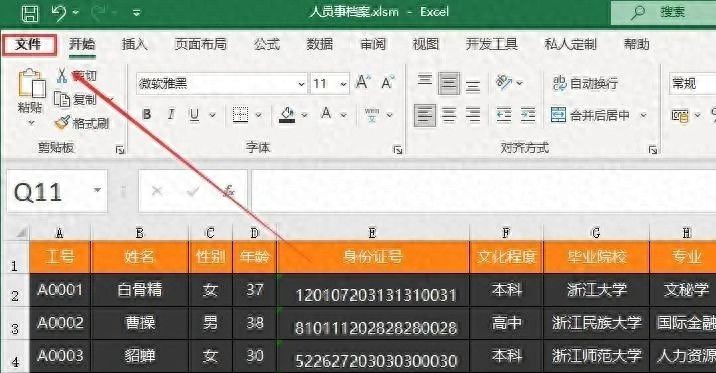716x373 pixels.
Task: Open the 合并后居中 dropdown arrow
Action: pos(643,115)
